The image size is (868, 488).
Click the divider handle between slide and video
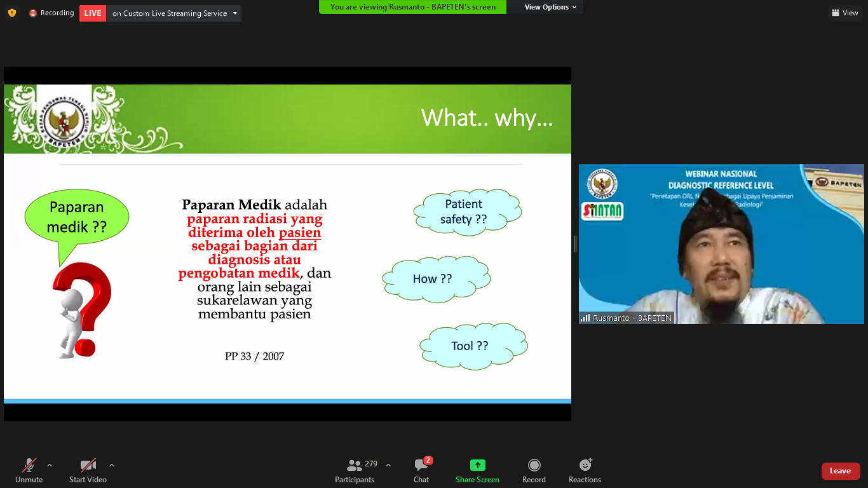575,244
